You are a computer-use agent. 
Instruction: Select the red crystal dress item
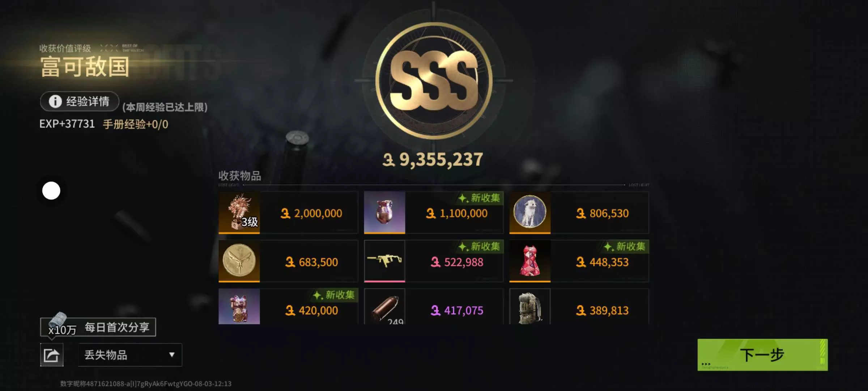click(x=579, y=261)
